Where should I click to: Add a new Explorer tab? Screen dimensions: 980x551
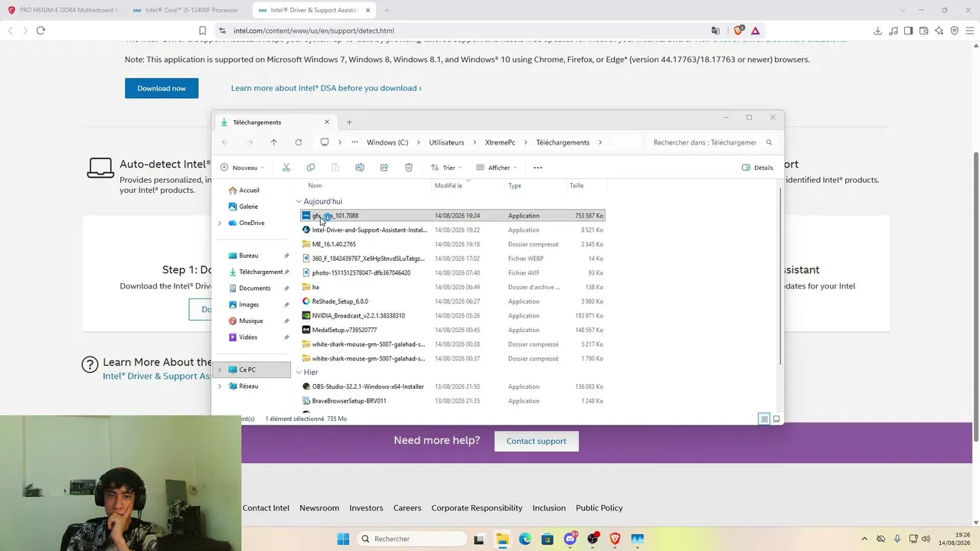click(x=349, y=122)
